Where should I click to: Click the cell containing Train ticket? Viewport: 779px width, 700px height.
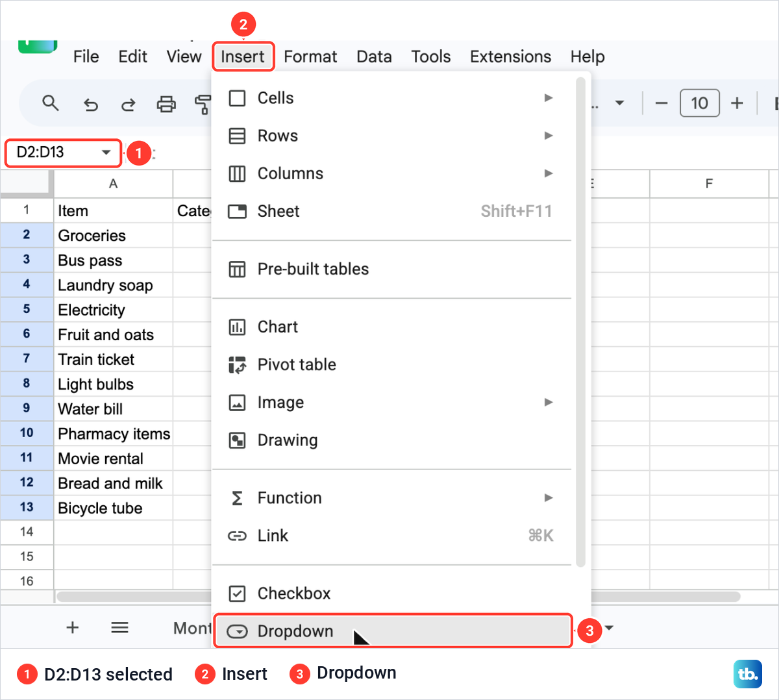click(113, 359)
